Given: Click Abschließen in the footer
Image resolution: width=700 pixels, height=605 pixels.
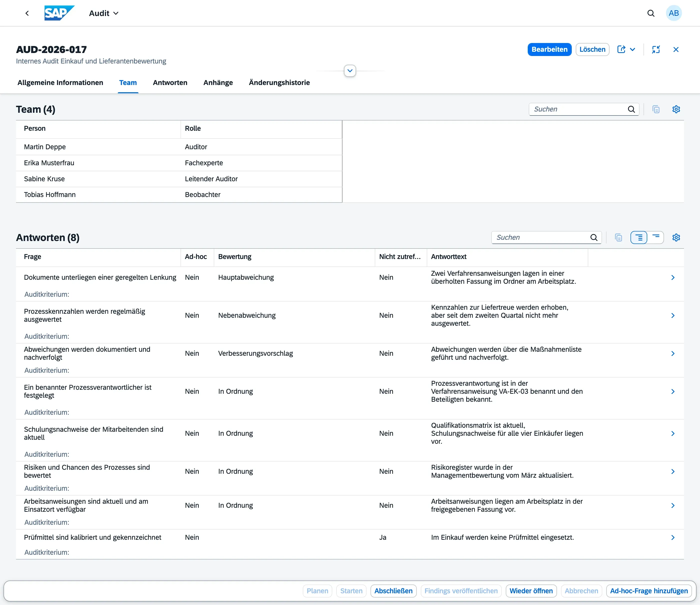Looking at the screenshot, I should pos(393,591).
